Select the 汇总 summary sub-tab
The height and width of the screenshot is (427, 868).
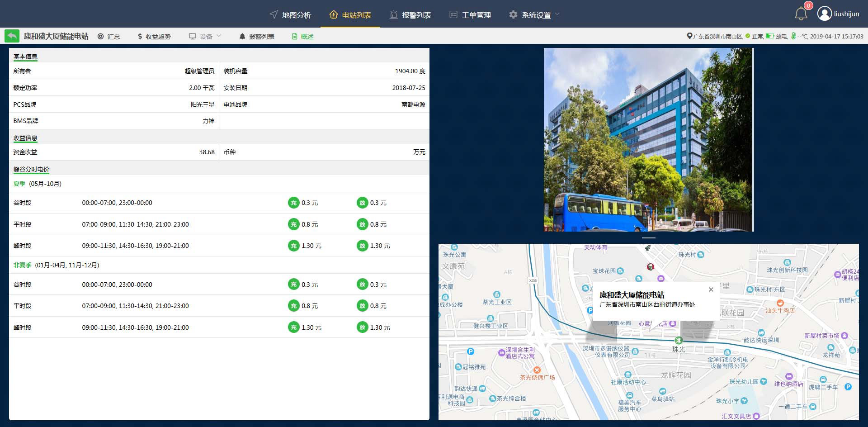click(109, 36)
